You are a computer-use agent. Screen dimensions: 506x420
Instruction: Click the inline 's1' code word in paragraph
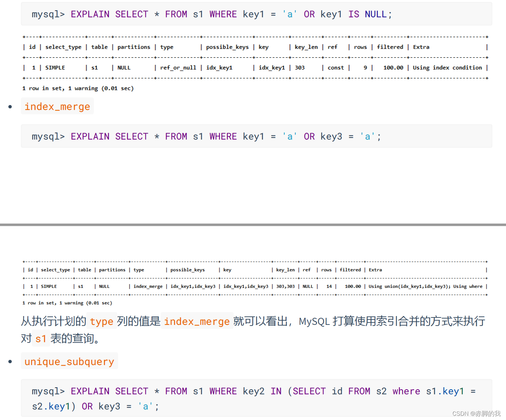tap(41, 339)
